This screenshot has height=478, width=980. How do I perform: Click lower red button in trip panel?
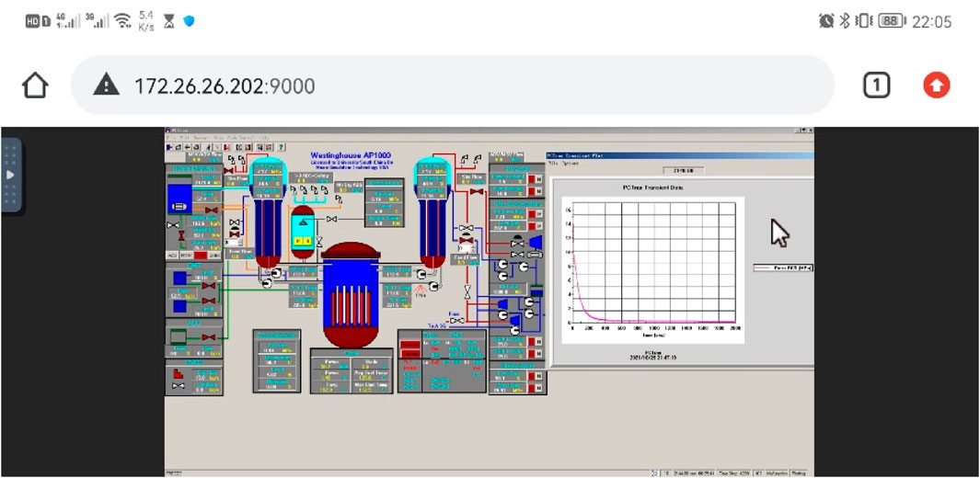click(x=409, y=355)
